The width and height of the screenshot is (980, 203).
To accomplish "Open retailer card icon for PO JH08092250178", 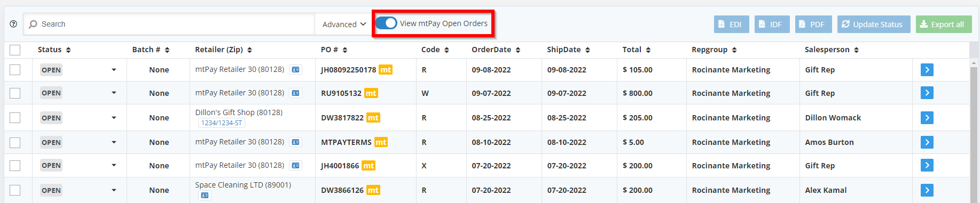I will pos(295,70).
